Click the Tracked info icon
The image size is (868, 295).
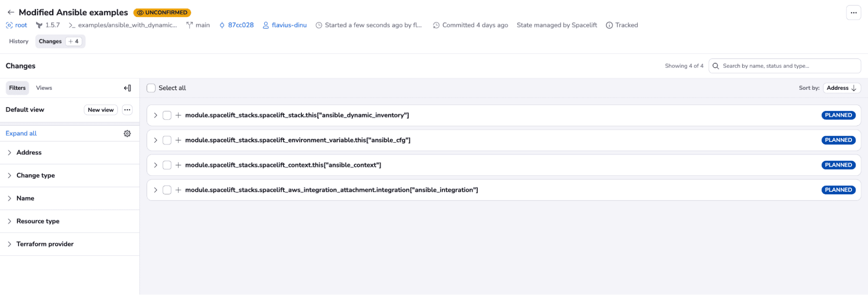pyautogui.click(x=609, y=25)
